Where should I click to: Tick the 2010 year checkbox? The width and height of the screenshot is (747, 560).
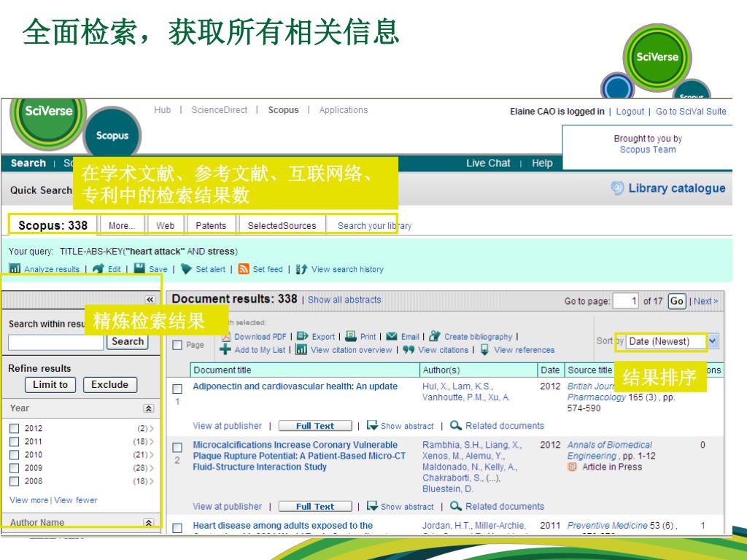[15, 455]
